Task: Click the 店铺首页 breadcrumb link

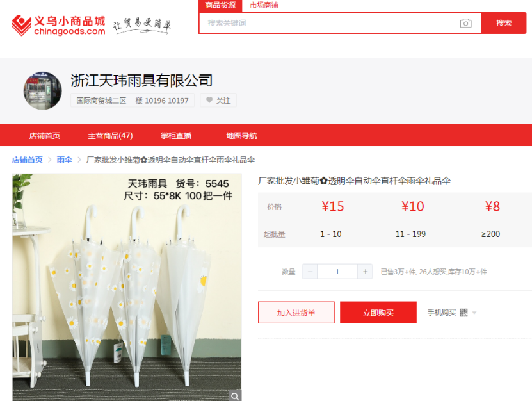Action: pyautogui.click(x=28, y=160)
